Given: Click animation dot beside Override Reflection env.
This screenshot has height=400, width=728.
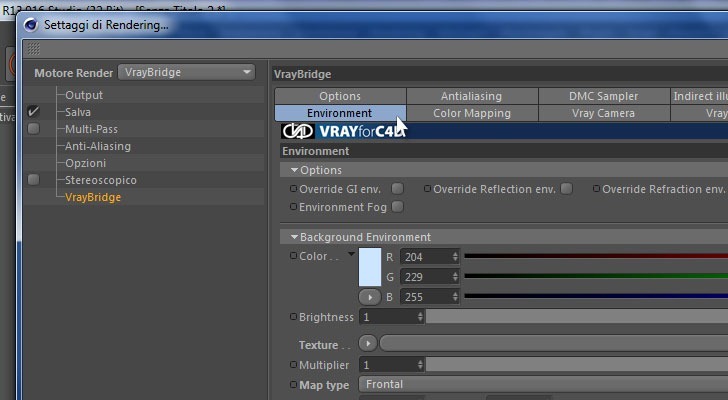Looking at the screenshot, I should coord(427,189).
